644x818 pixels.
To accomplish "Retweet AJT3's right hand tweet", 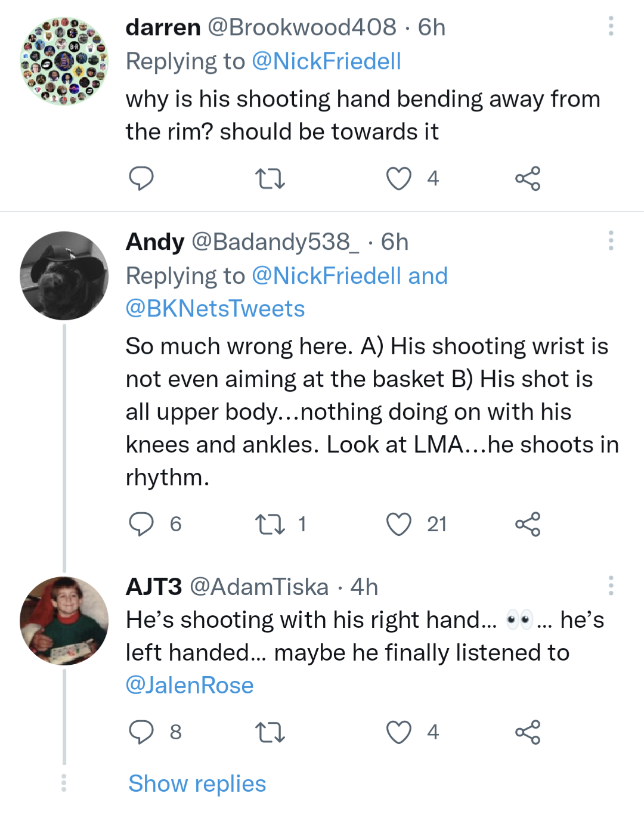I will coord(270,732).
